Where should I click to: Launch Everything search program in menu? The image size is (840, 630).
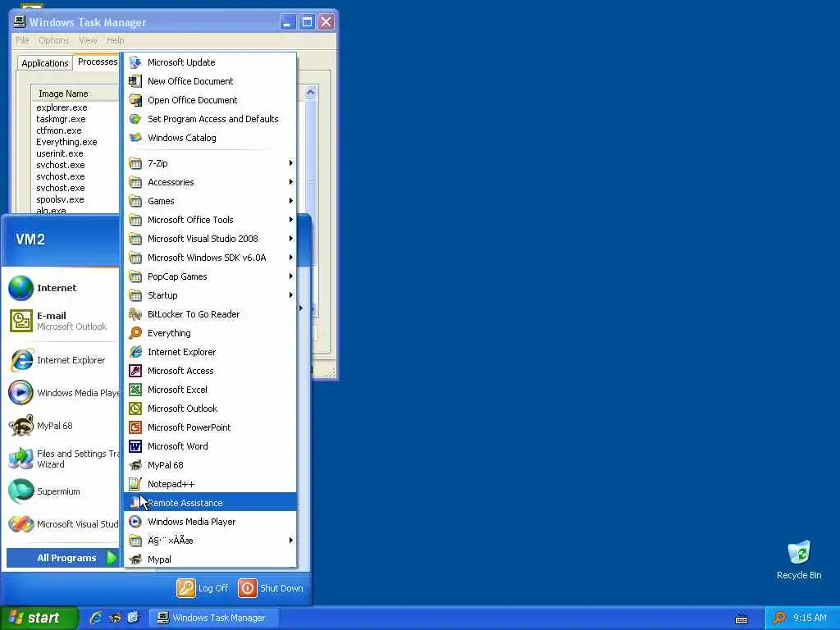click(x=210, y=333)
